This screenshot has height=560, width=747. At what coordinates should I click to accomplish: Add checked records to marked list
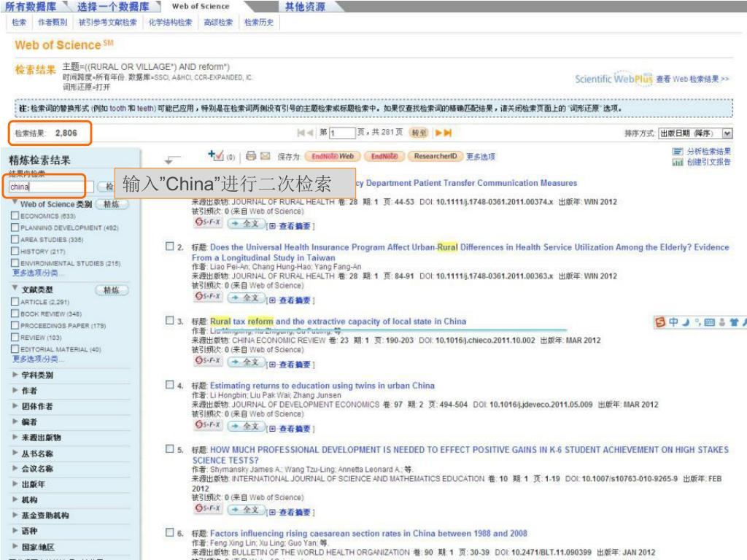pyautogui.click(x=216, y=155)
